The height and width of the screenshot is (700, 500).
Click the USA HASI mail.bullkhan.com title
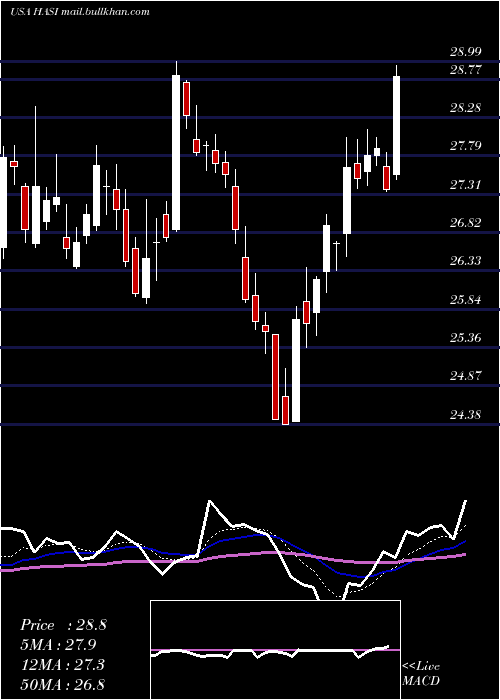[x=80, y=12]
